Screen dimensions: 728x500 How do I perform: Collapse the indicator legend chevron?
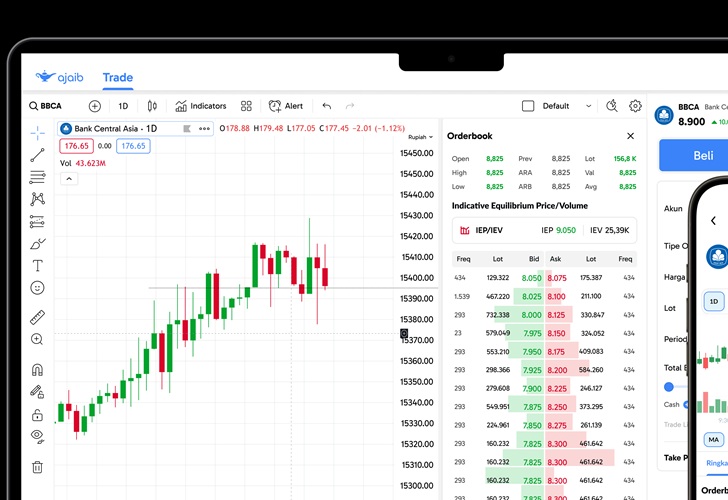point(69,179)
